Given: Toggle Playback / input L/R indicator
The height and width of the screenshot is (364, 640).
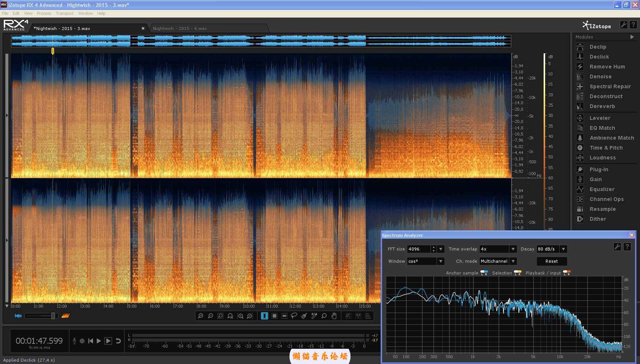Looking at the screenshot, I should (x=567, y=273).
